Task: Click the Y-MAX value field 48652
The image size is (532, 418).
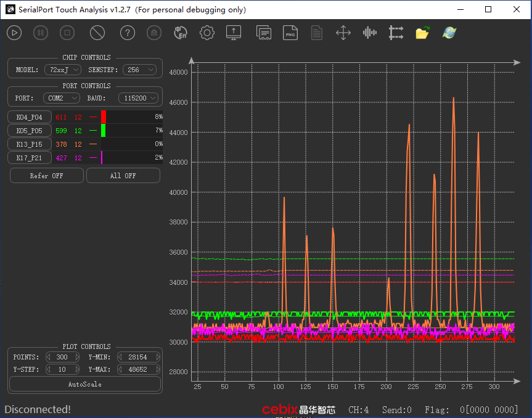Action: [x=138, y=369]
